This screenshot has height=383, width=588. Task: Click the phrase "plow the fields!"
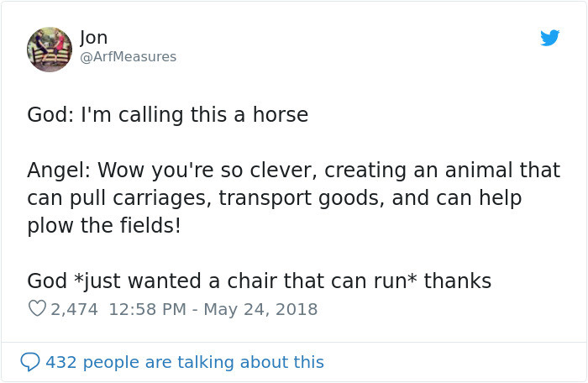[x=104, y=226]
